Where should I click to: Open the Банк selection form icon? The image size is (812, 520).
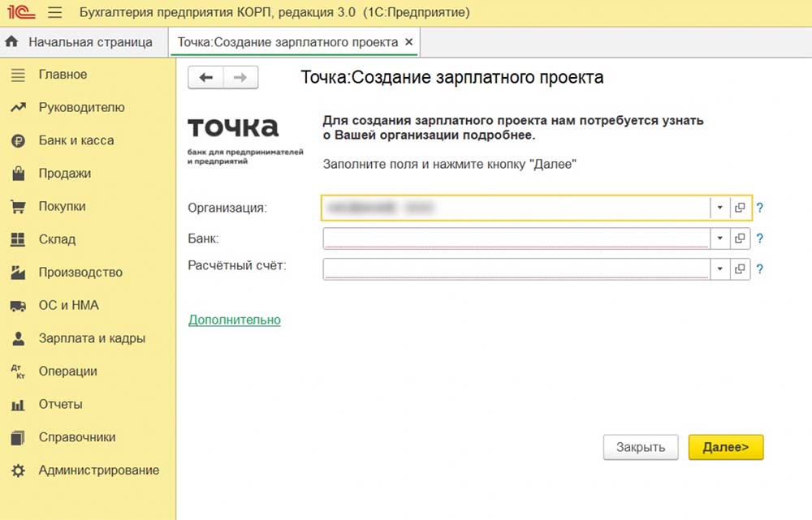[x=740, y=239]
